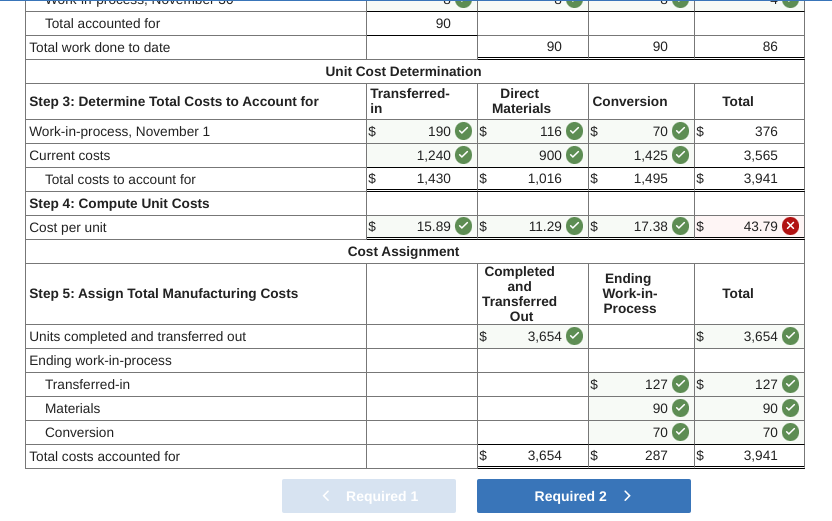Click green check beside ending WIP materials 90
The height and width of the screenshot is (521, 832).
681,407
